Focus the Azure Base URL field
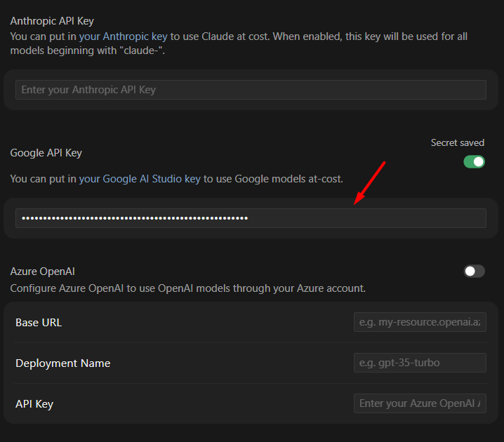The image size is (504, 442). pos(420,322)
